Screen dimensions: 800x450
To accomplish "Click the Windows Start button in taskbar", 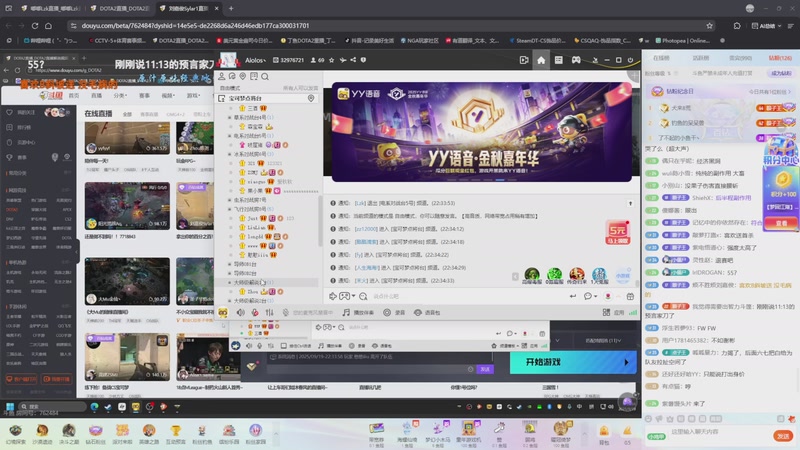I will [10, 407].
